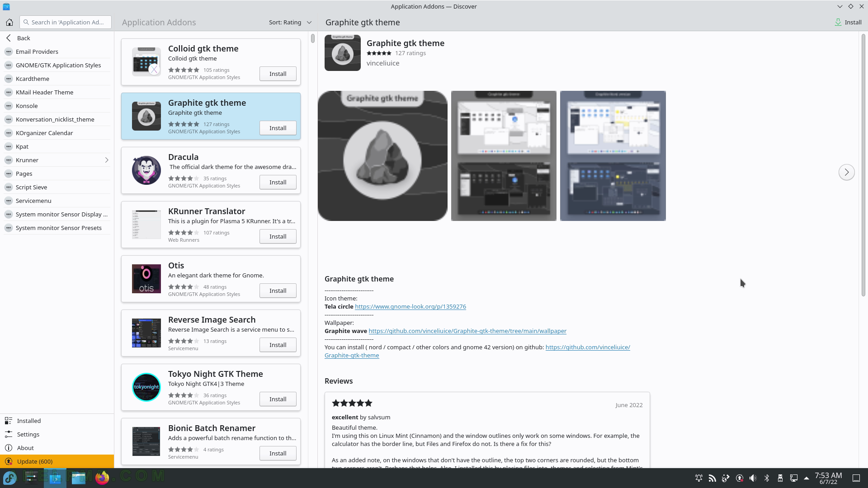Launch Firefox from the taskbar
This screenshot has width=868, height=488.
[102, 478]
